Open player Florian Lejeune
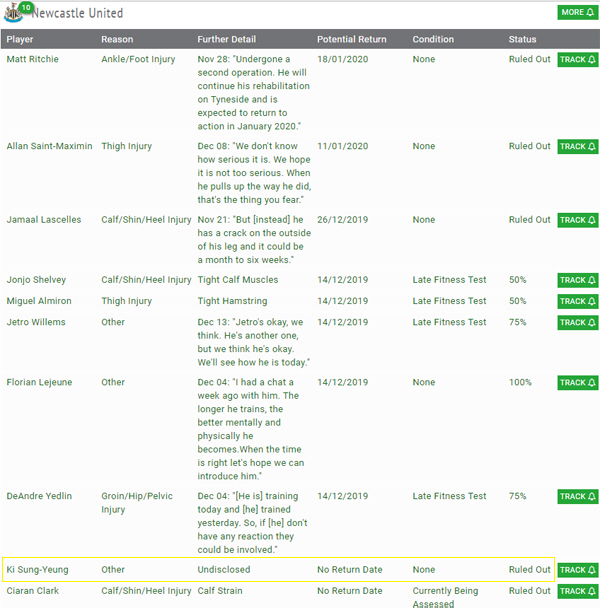 [x=39, y=382]
